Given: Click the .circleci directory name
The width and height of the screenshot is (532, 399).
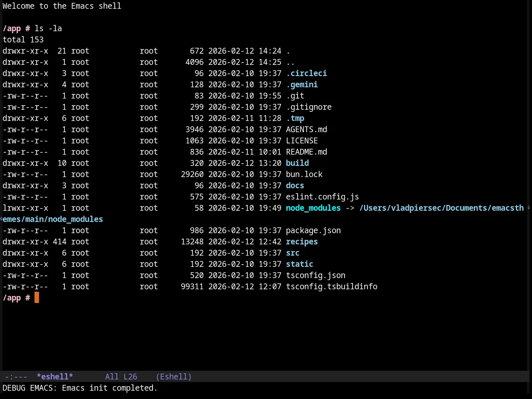Looking at the screenshot, I should [306, 74].
